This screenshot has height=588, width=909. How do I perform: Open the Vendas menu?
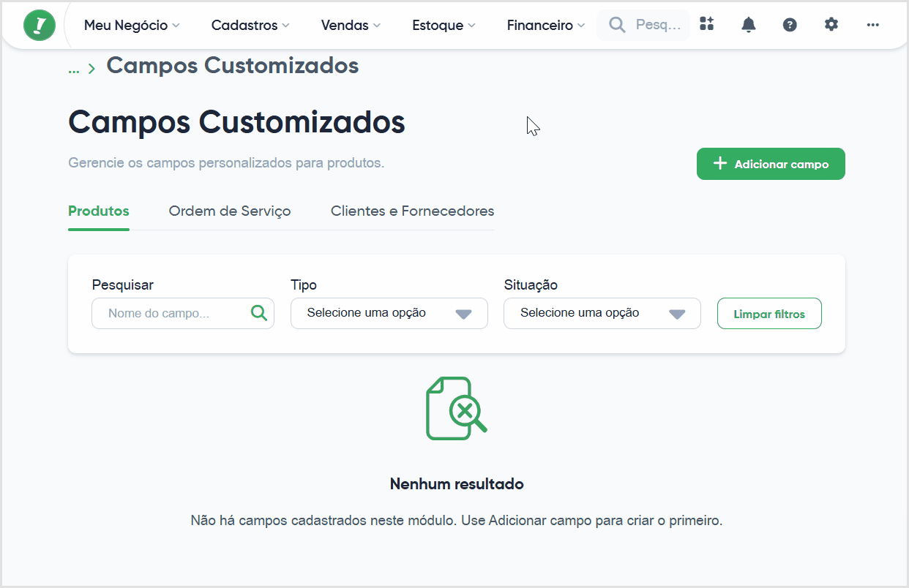tap(351, 26)
